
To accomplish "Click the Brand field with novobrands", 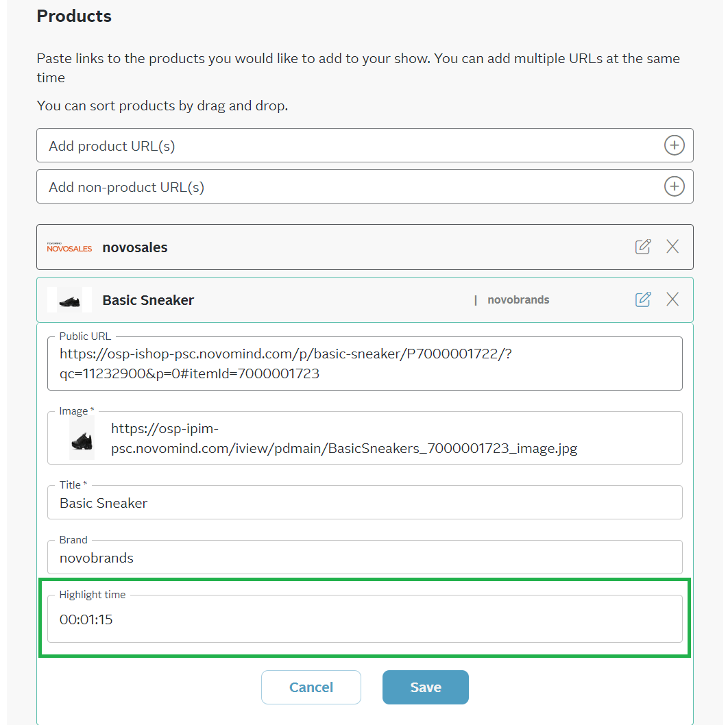I will [x=365, y=557].
